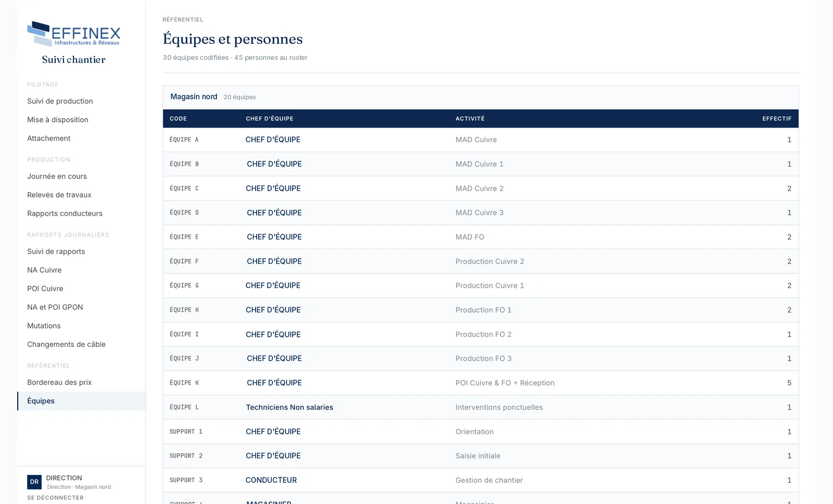The height and width of the screenshot is (504, 833).
Task: Select the SUPPORT 1 code
Action: pos(186,432)
